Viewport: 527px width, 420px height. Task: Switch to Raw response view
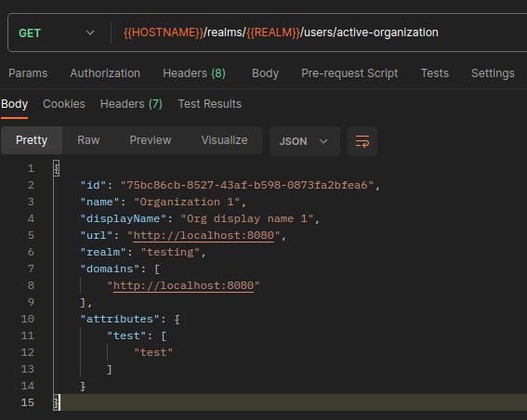coord(88,140)
